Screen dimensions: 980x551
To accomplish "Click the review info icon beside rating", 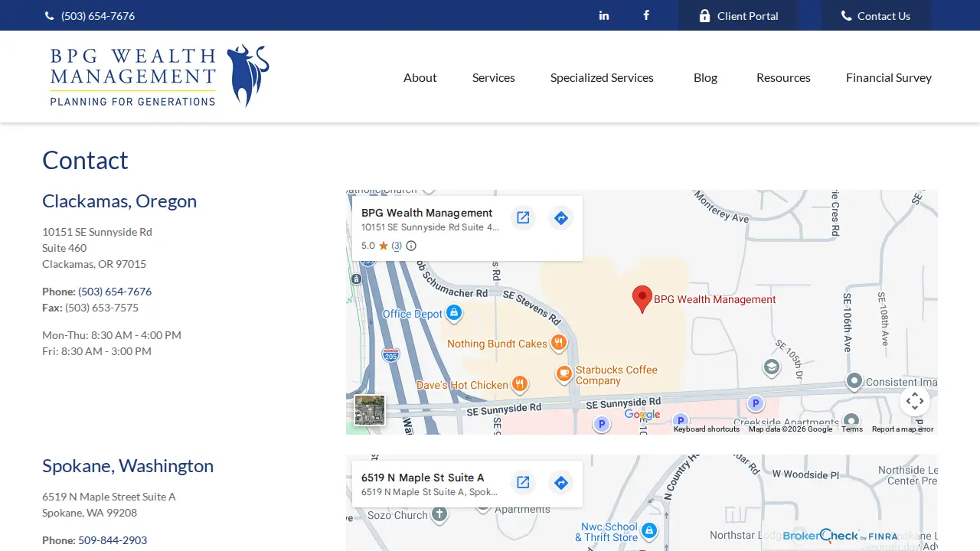I will click(411, 246).
